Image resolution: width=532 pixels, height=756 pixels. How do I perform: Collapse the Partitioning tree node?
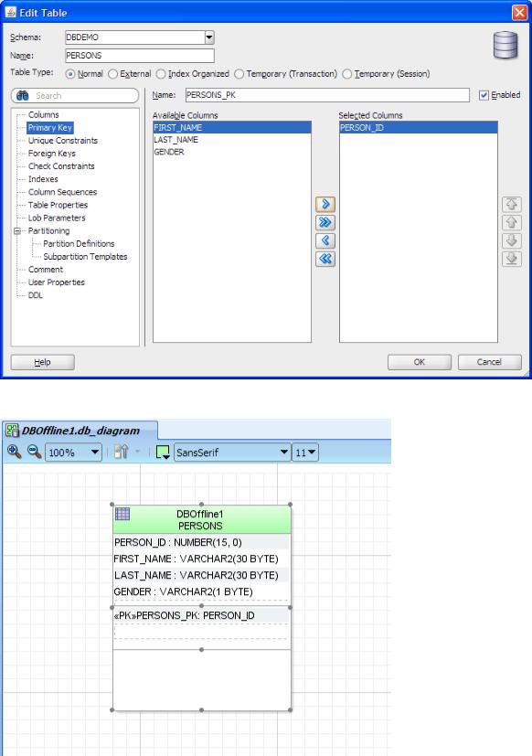[18, 231]
